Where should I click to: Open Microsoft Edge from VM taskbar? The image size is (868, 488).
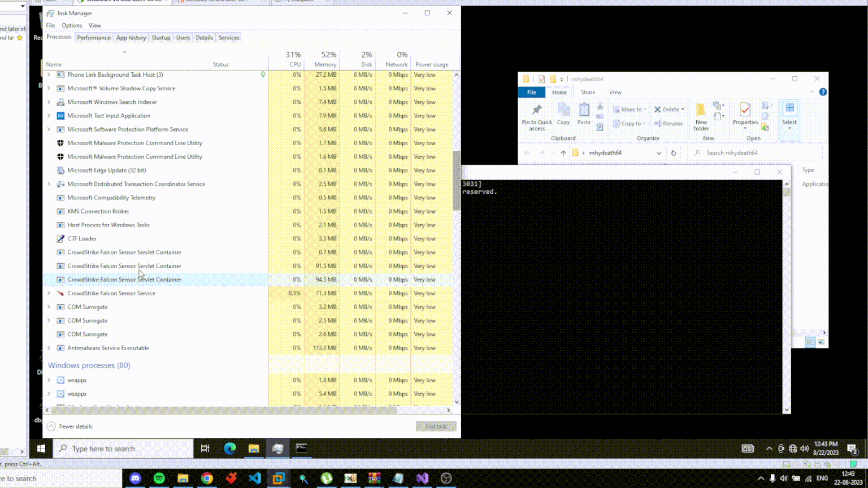230,448
